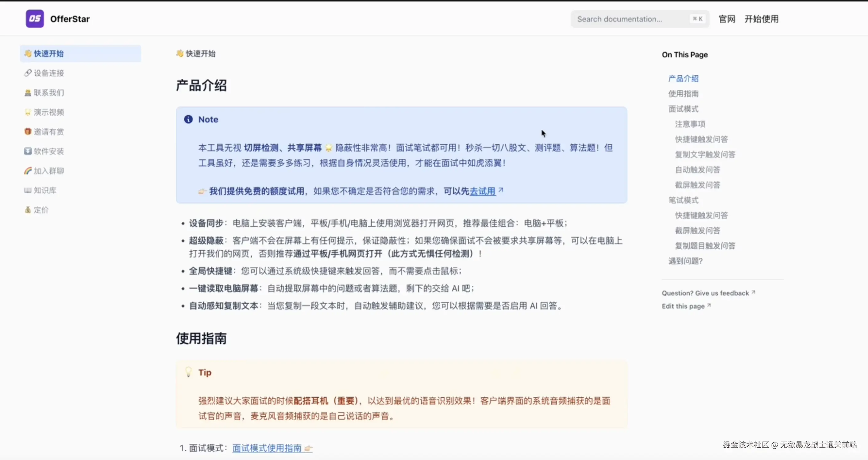Open 联系我们 in the sidebar
Viewport: 868px width, 460px height.
49,93
